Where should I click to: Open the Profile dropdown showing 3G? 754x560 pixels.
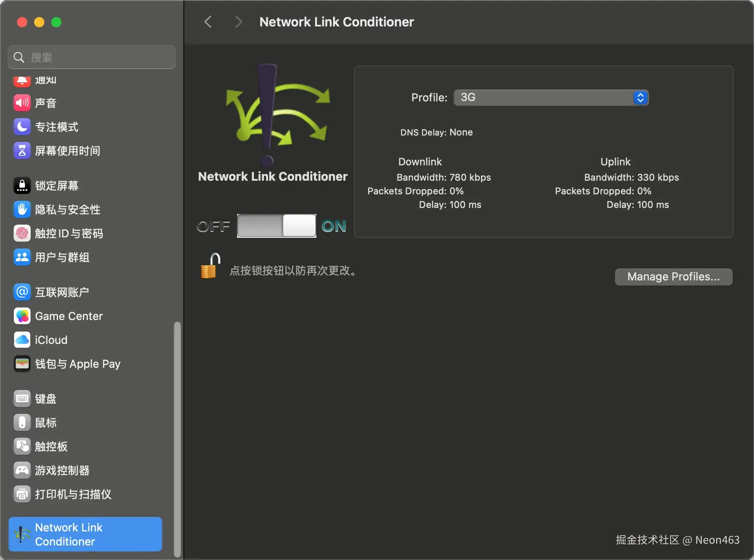(551, 98)
